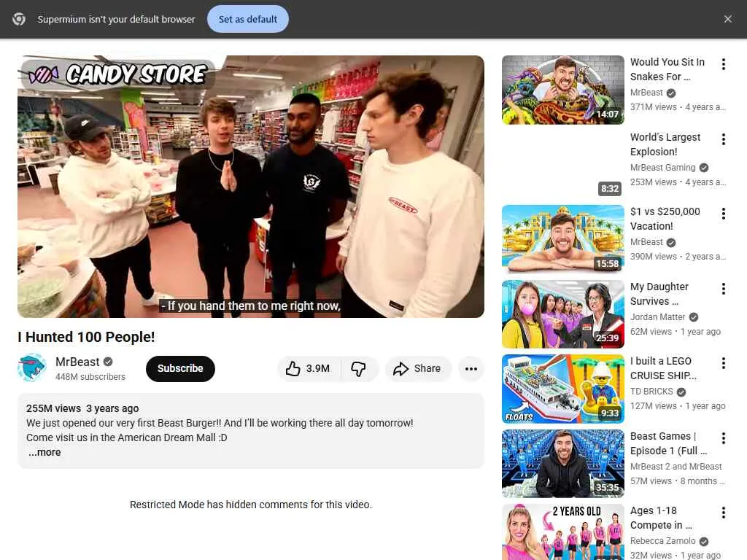This screenshot has height=560, width=747.
Task: Open options for 'World's Largest Explosion!'
Action: click(723, 139)
